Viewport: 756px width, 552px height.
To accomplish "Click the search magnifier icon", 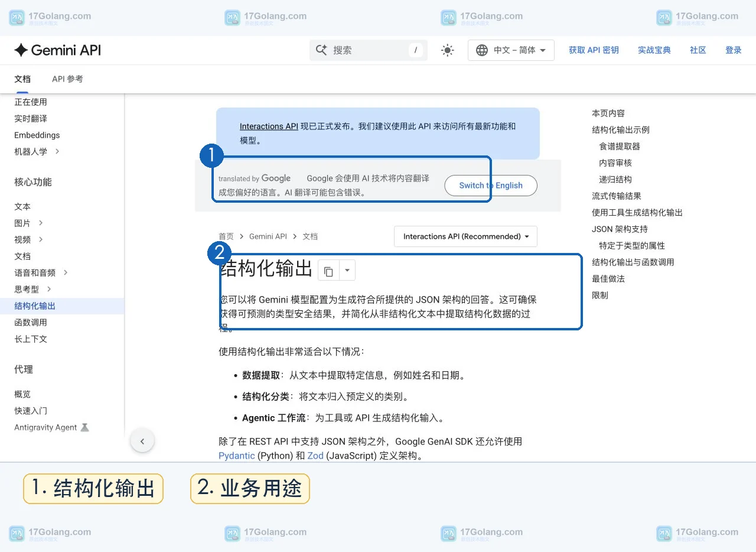I will click(321, 50).
